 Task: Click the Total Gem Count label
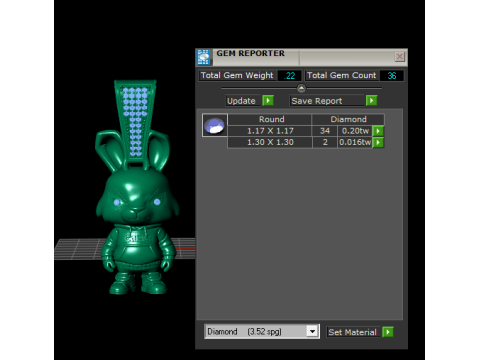click(341, 75)
